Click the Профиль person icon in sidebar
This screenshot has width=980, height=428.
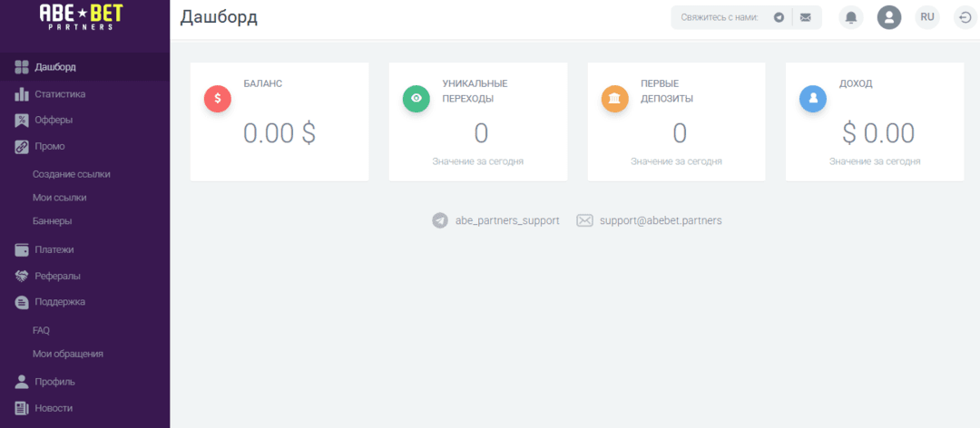(x=22, y=382)
